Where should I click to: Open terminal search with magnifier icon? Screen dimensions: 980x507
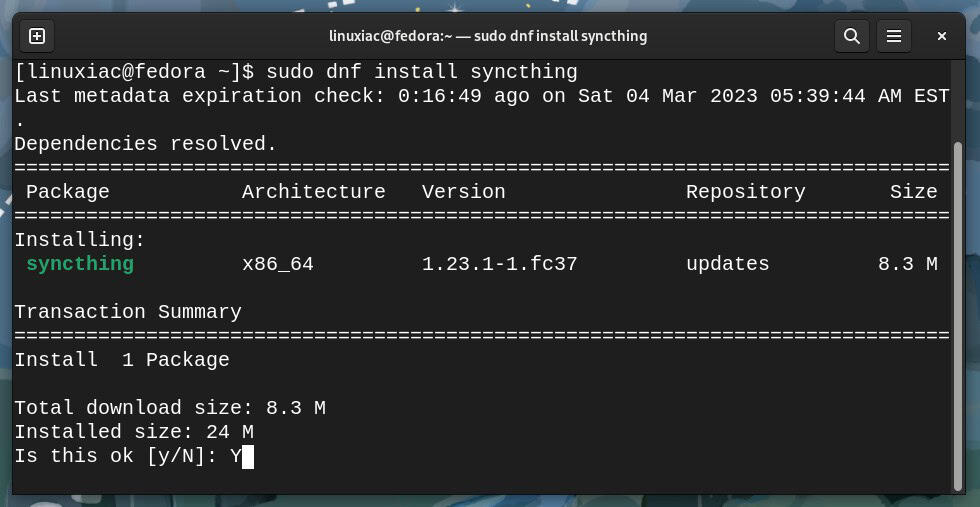point(852,36)
